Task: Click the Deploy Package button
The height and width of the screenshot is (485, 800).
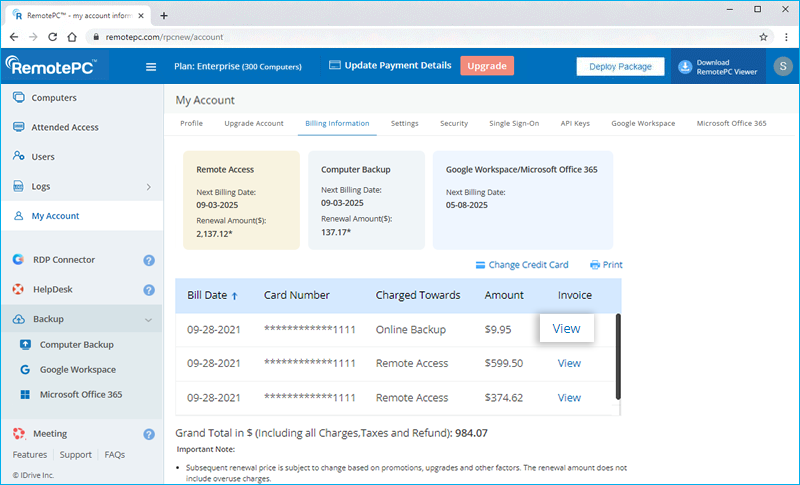Action: point(620,67)
